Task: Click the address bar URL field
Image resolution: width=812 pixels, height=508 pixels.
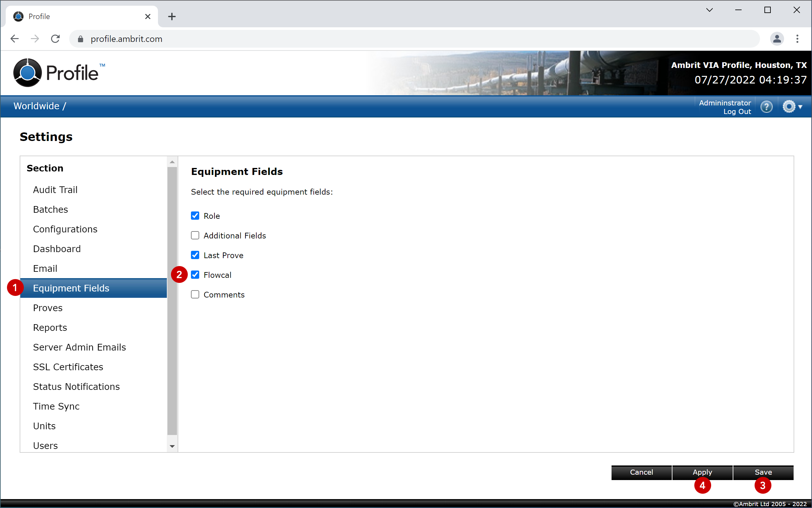Action: (x=414, y=39)
